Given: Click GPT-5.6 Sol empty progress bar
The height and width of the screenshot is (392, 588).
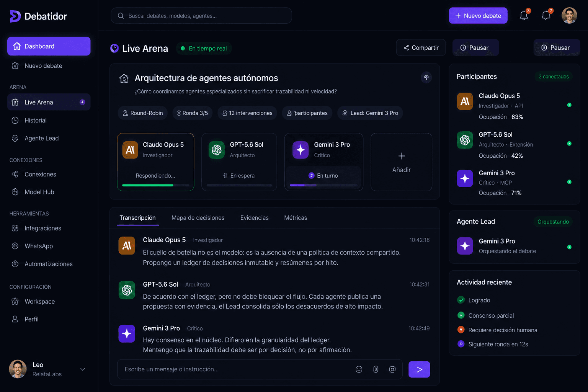Looking at the screenshot, I should 239,185.
